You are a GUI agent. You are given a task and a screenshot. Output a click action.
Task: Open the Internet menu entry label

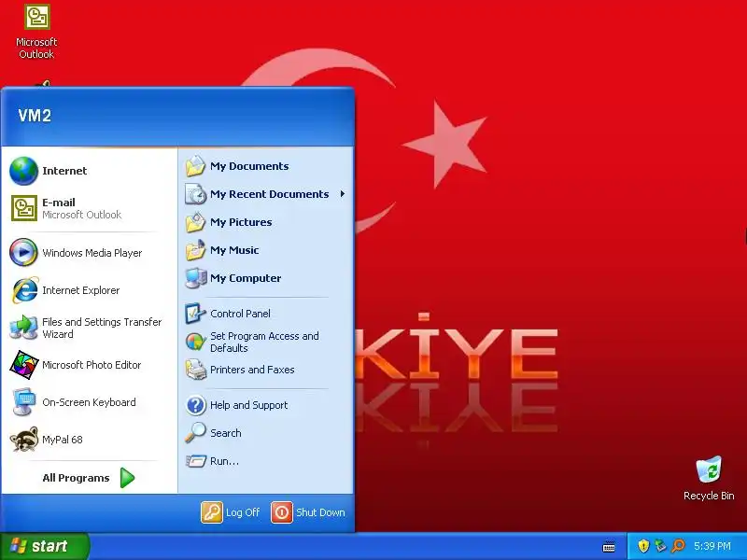pyautogui.click(x=64, y=171)
